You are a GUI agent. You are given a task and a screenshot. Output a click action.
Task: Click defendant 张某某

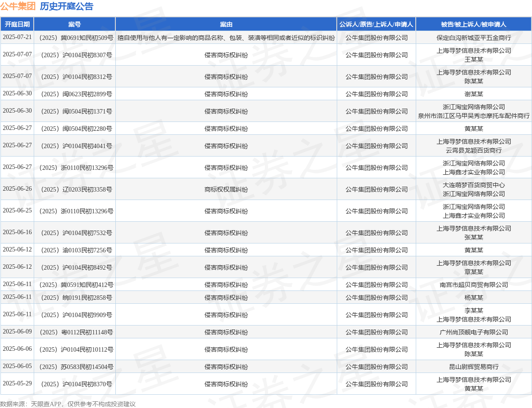(x=473, y=237)
